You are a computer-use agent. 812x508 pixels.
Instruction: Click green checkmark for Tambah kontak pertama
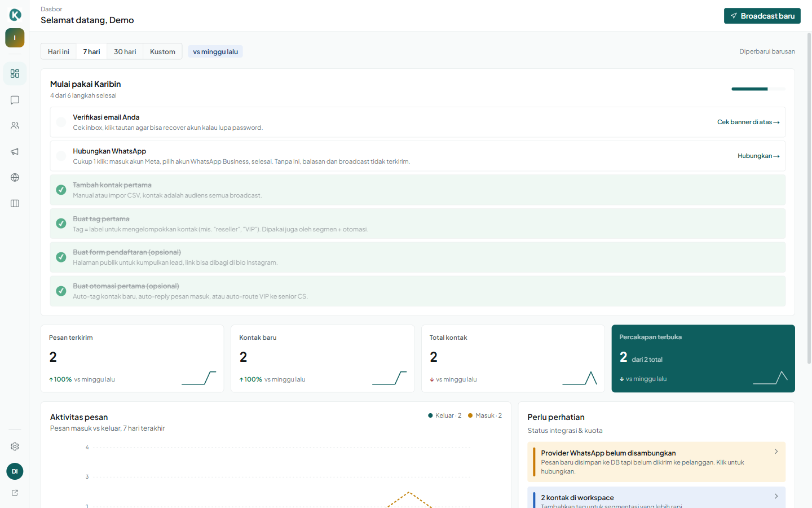click(x=61, y=190)
